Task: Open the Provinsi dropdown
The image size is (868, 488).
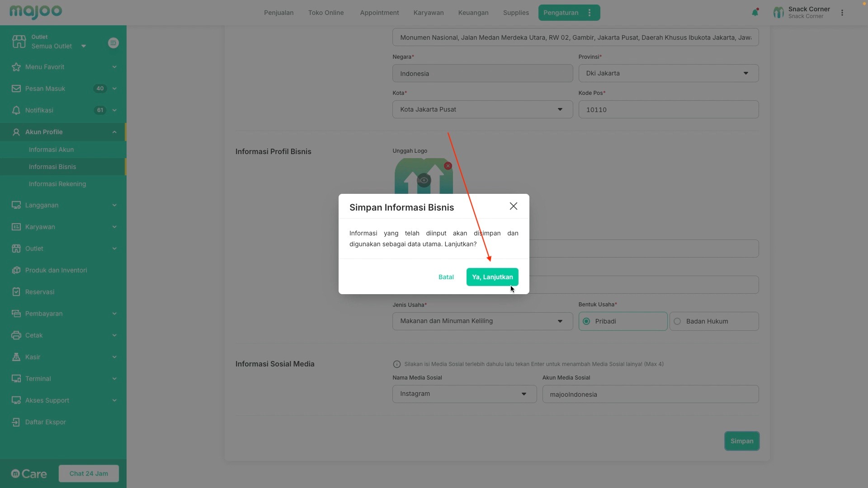Action: [668, 73]
